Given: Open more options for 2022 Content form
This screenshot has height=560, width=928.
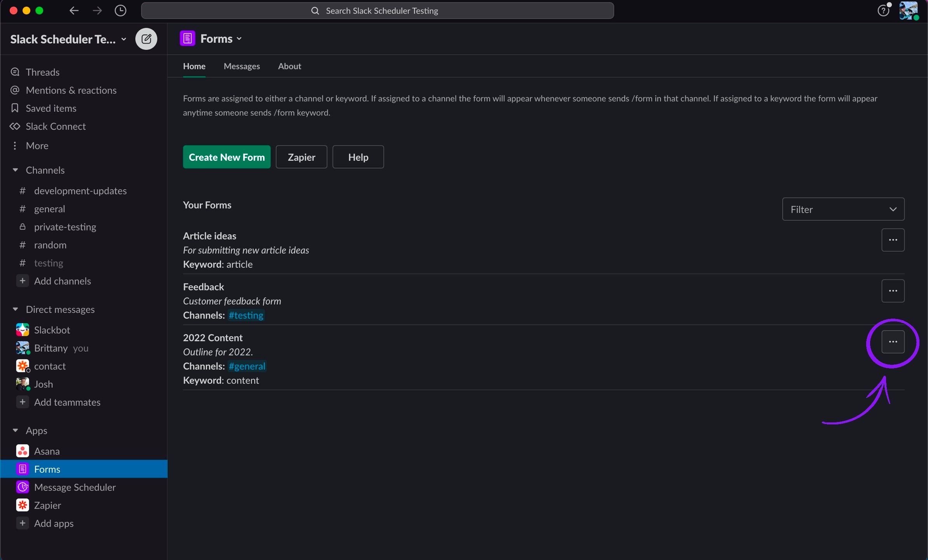Looking at the screenshot, I should [x=893, y=342].
